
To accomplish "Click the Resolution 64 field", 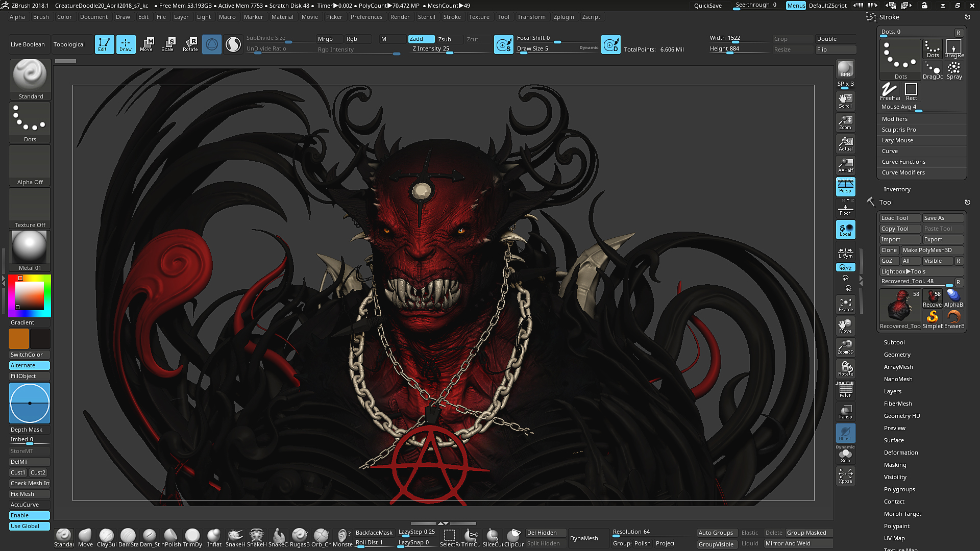I will pos(652,532).
